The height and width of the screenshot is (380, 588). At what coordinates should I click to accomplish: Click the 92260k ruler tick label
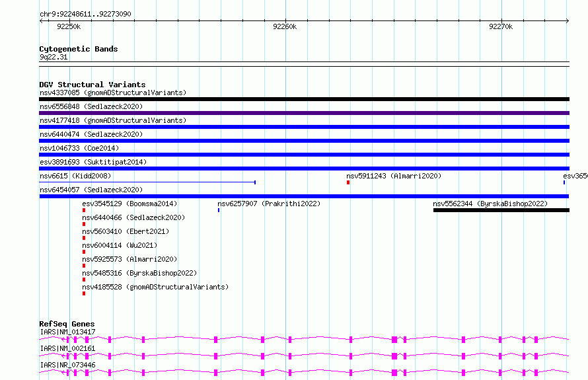coord(285,26)
